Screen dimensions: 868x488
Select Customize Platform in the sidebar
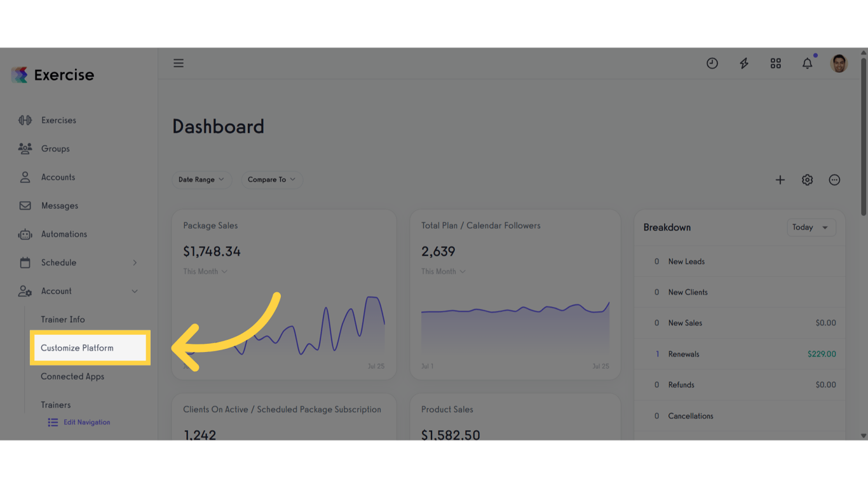coord(77,348)
